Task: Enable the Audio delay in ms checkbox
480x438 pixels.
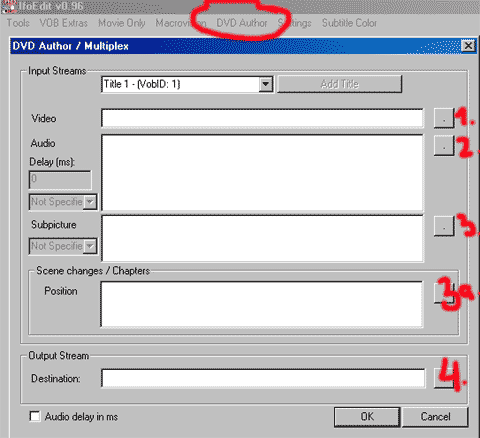Action: (x=35, y=416)
